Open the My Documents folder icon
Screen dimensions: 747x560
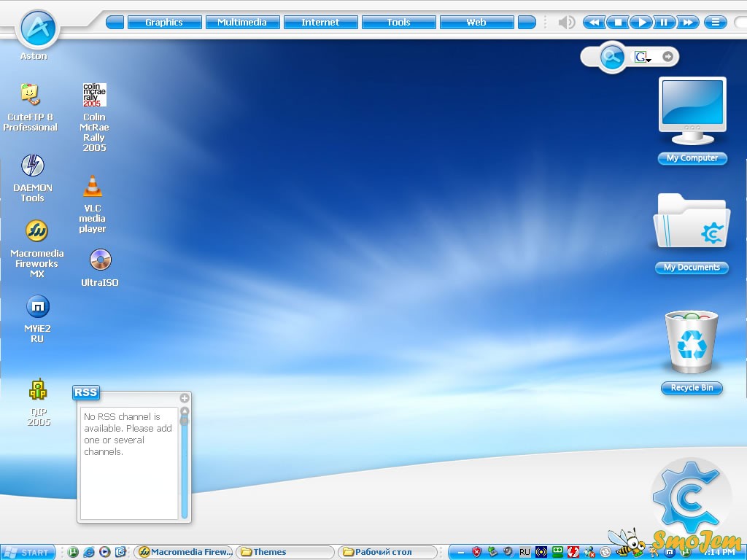coord(692,220)
